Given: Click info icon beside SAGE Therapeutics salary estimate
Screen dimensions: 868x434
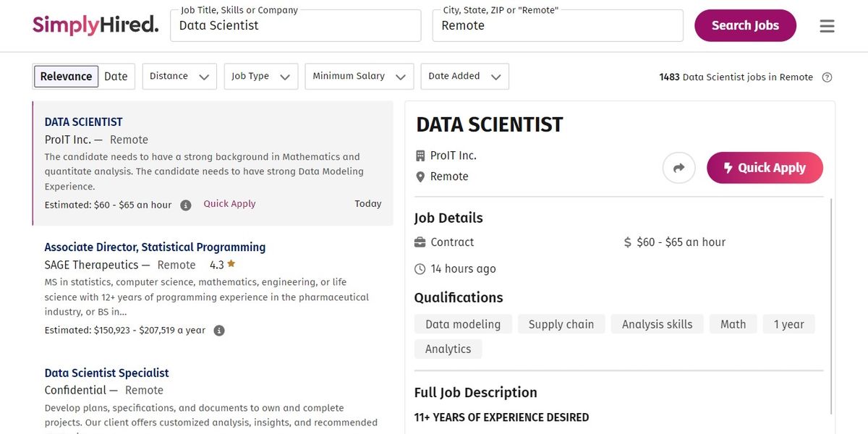Looking at the screenshot, I should pos(219,331).
